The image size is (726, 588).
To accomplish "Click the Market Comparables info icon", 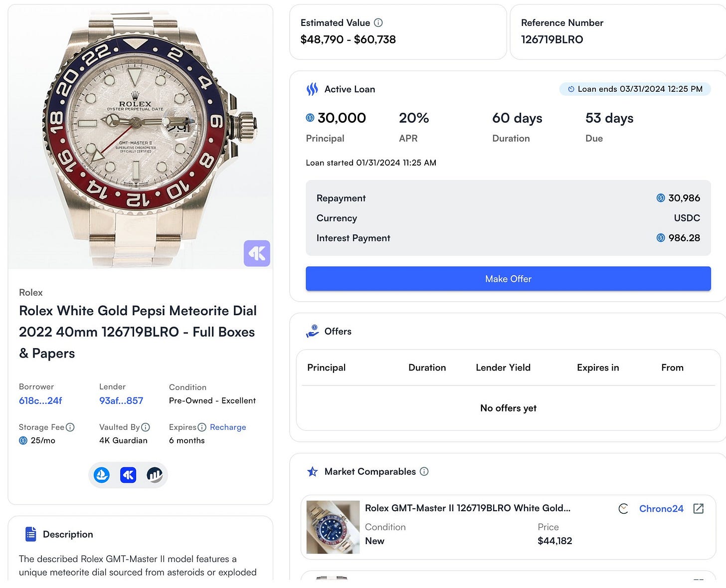I will point(424,471).
